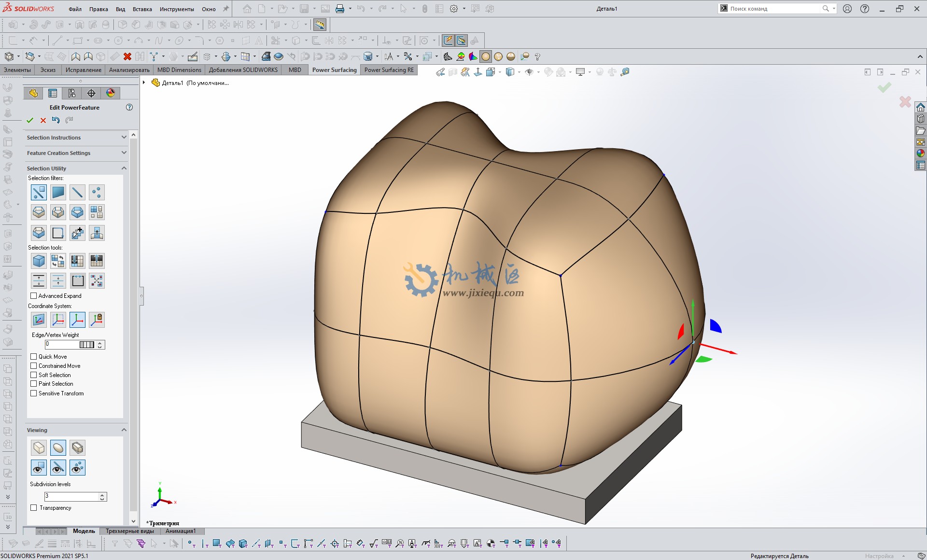This screenshot has width=927, height=560.
Task: Switch to the Power Surfacing RE tab
Action: (x=389, y=70)
